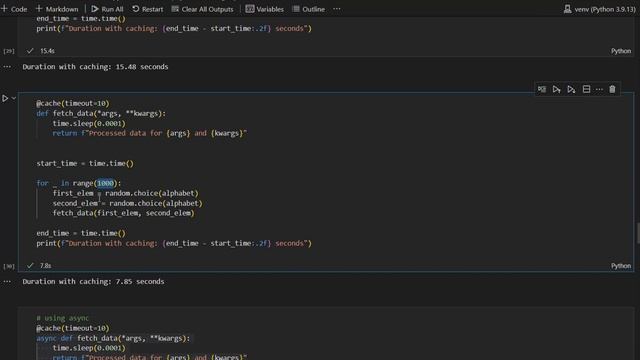
Task: Click the highlighted 1000 in range()
Action: point(105,183)
